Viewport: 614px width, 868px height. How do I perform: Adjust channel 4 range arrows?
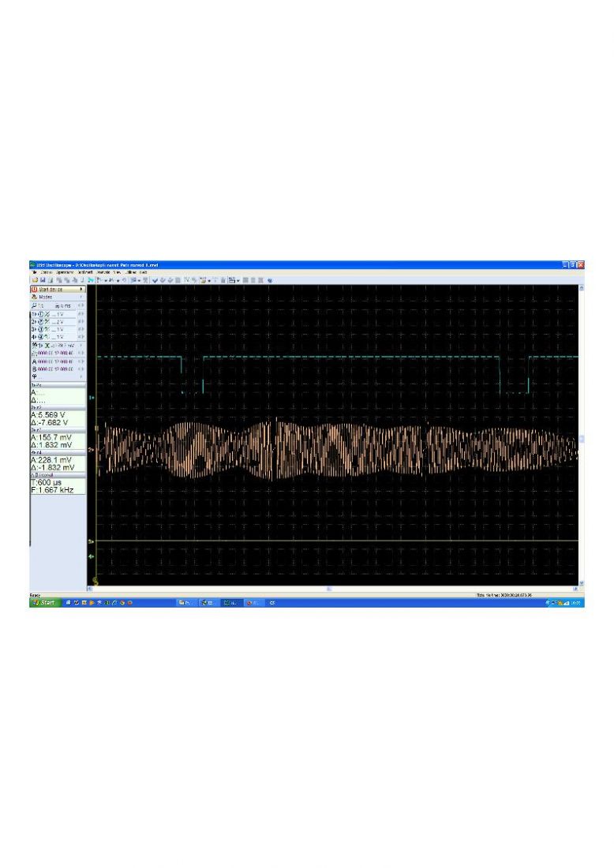tap(81, 337)
